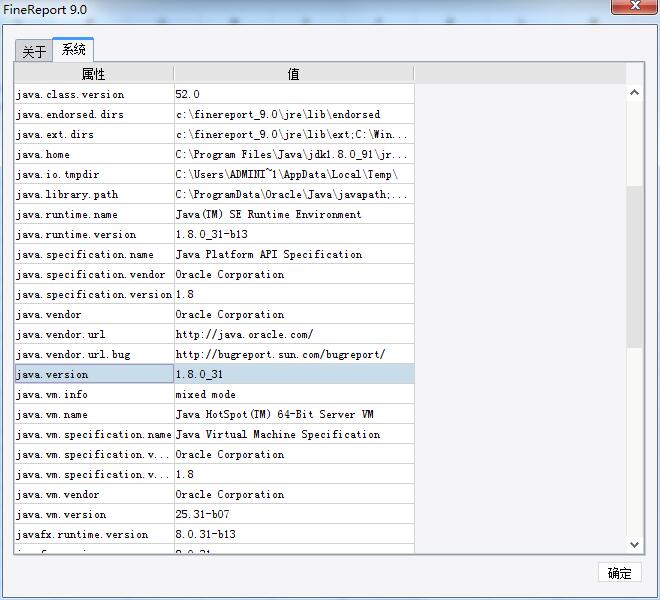Select the javafx.runtime.version property cell
This screenshot has width=660, height=600.
pyautogui.click(x=94, y=534)
